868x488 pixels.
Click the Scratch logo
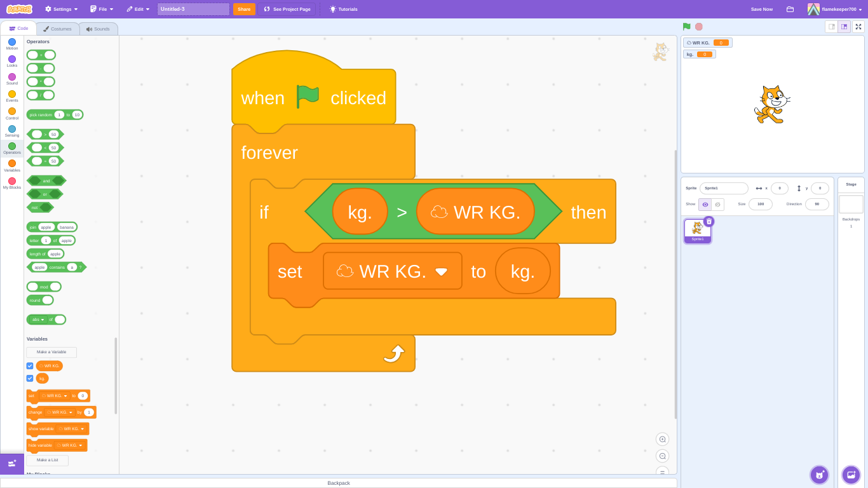(x=19, y=9)
